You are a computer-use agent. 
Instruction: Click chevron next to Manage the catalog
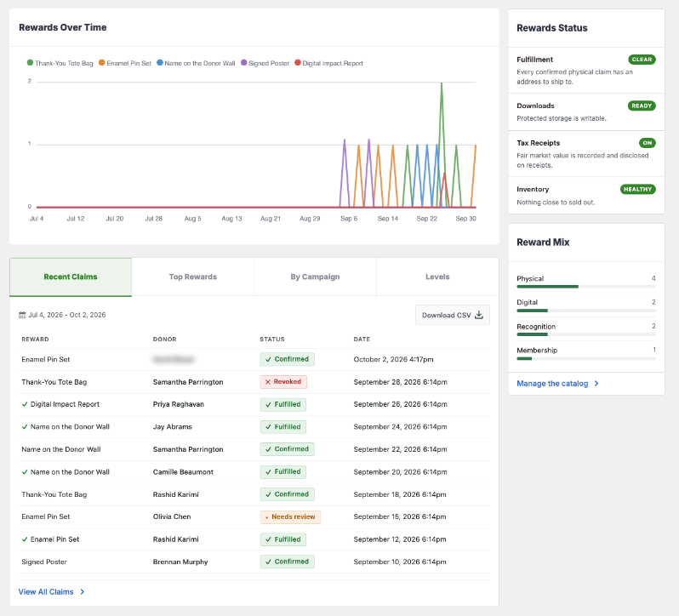click(596, 384)
